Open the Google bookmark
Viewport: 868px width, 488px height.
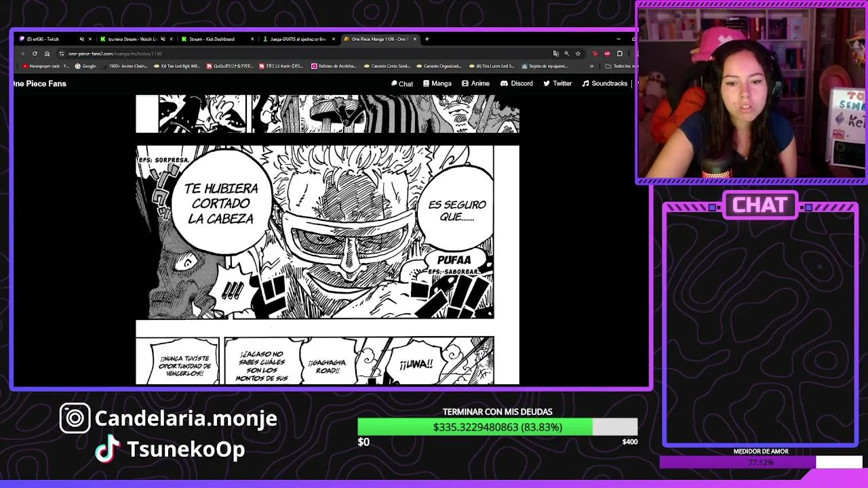(x=85, y=66)
